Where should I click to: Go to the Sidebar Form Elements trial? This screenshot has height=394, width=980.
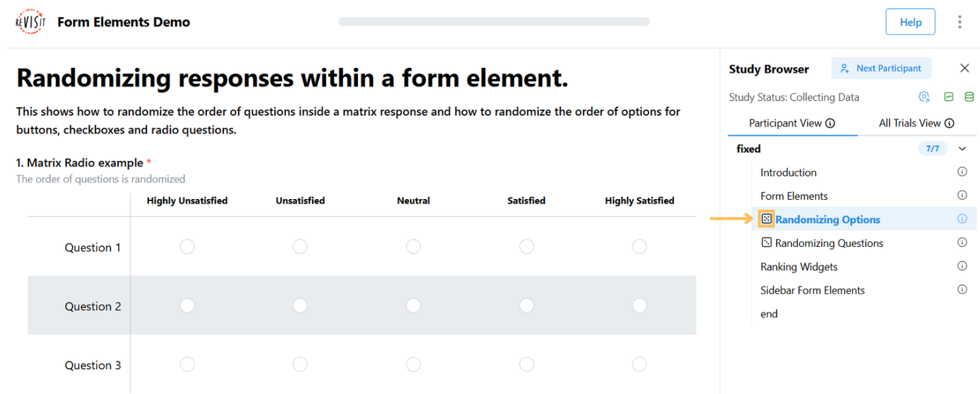pos(812,290)
